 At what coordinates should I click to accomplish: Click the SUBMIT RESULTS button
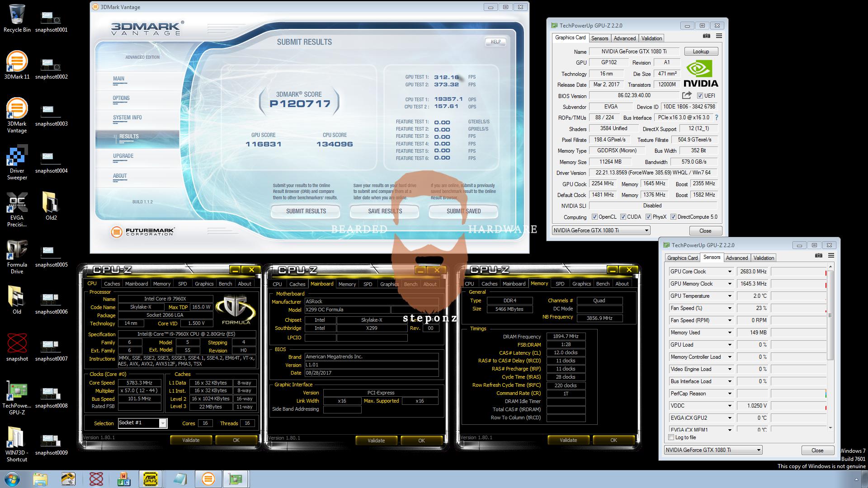[306, 211]
